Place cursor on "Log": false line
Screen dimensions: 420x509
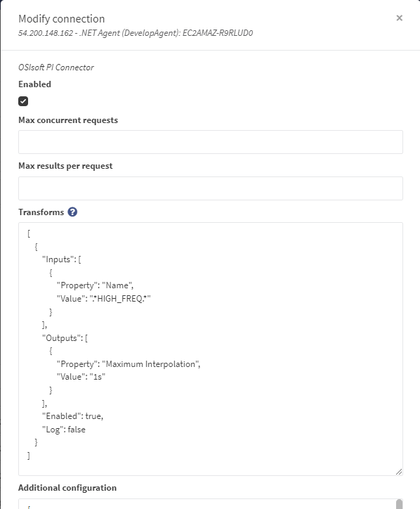pyautogui.click(x=64, y=430)
